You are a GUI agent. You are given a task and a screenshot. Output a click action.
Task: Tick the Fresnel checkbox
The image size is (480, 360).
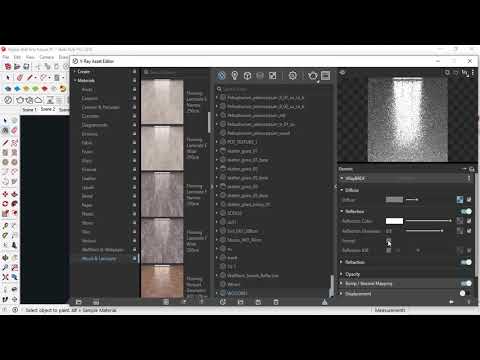(388, 240)
